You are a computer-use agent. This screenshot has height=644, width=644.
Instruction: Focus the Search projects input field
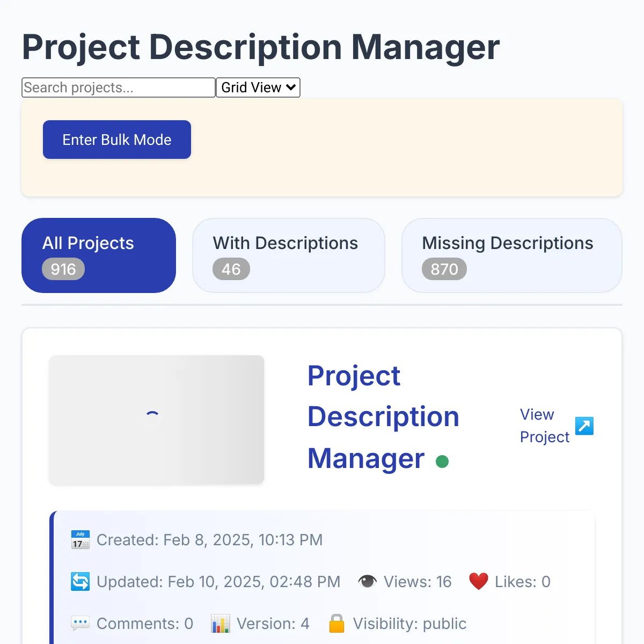119,87
